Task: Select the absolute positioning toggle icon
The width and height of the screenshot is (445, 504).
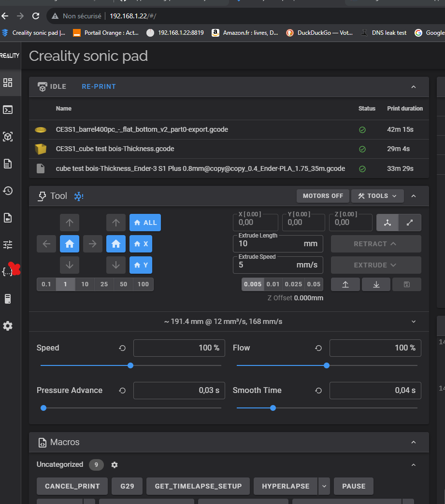Action: click(388, 223)
